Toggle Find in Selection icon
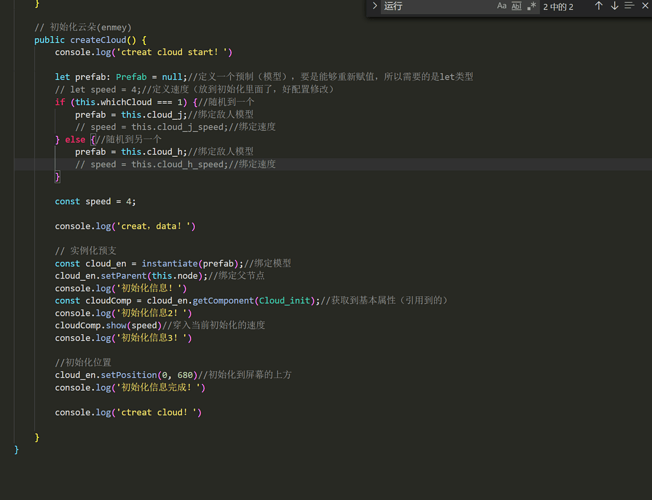Image resolution: width=652 pixels, height=500 pixels. pyautogui.click(x=630, y=6)
